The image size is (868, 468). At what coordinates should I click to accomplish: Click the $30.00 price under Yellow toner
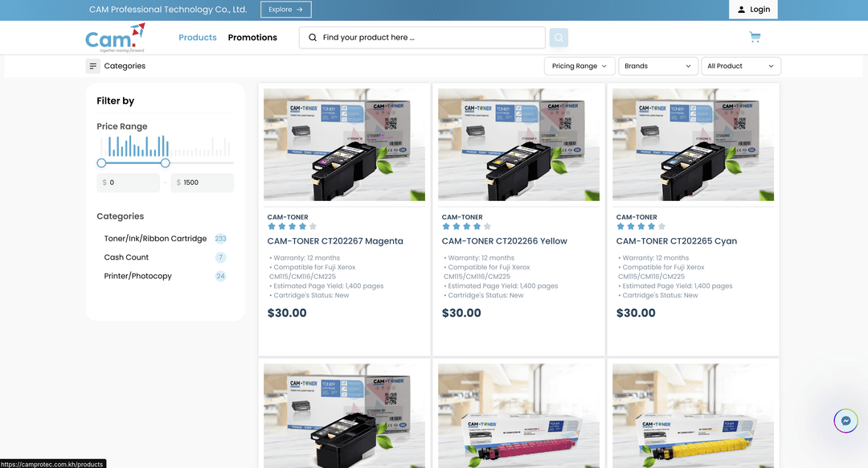[461, 313]
